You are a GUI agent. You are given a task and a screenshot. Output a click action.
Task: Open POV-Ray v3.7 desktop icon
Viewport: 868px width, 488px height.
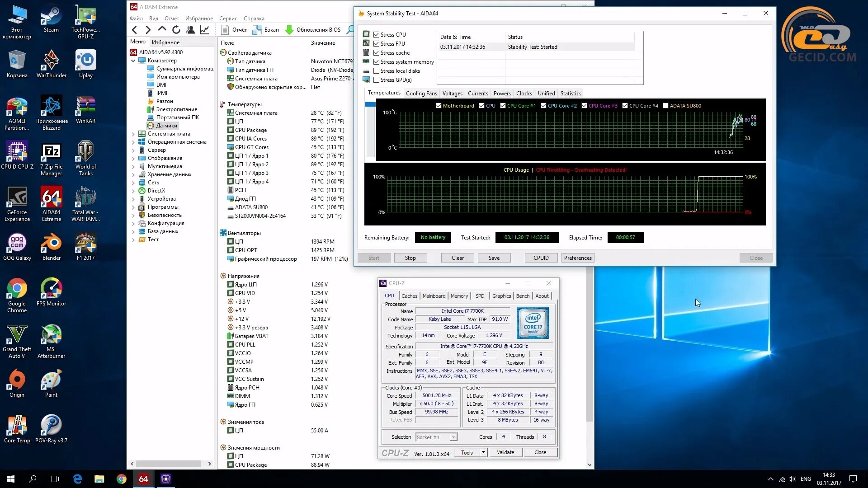coord(51,429)
